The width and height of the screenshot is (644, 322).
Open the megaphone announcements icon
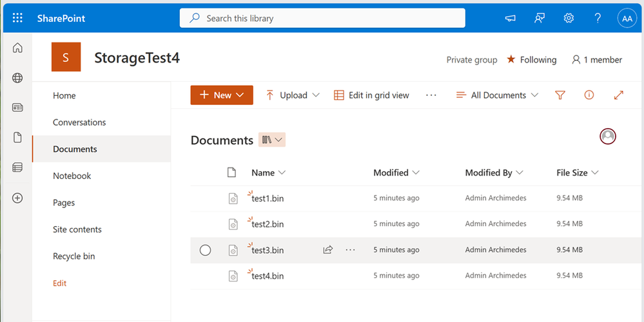(x=510, y=19)
